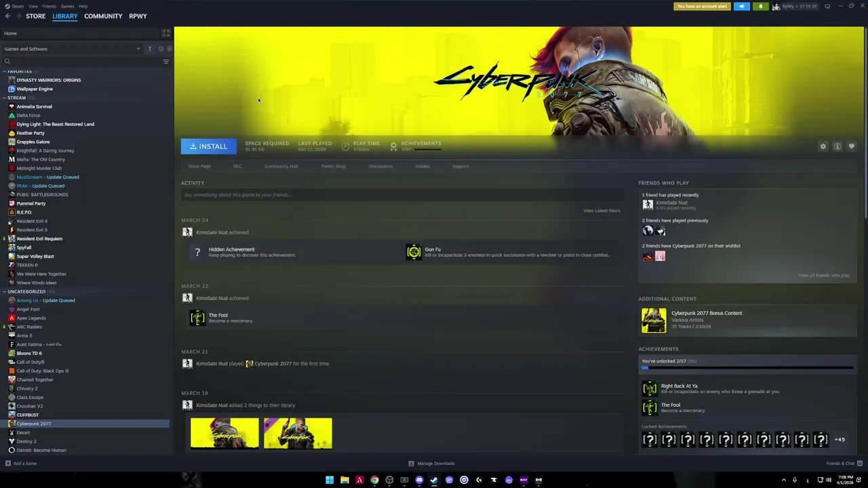
Task: Click the achievements progress bar
Action: [747, 368]
